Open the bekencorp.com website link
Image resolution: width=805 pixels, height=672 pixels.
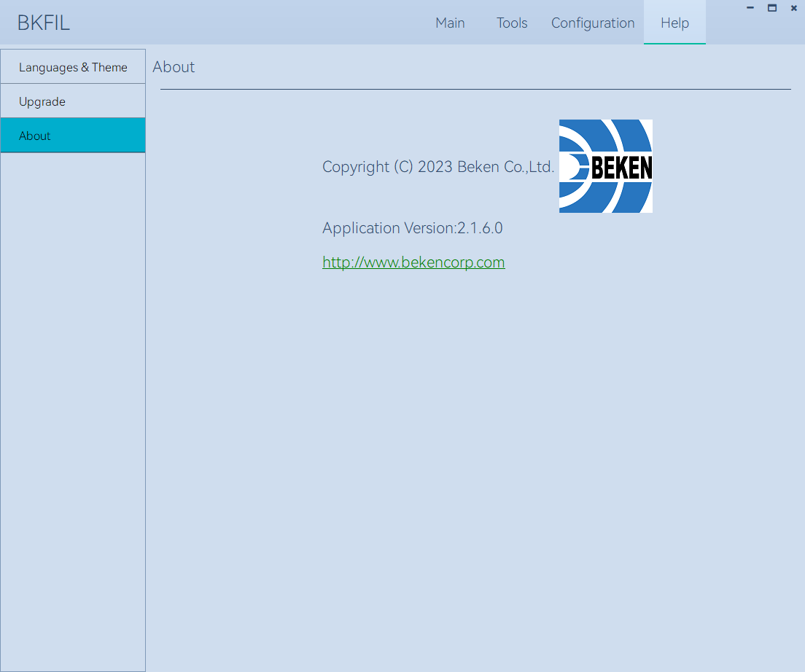pos(413,262)
